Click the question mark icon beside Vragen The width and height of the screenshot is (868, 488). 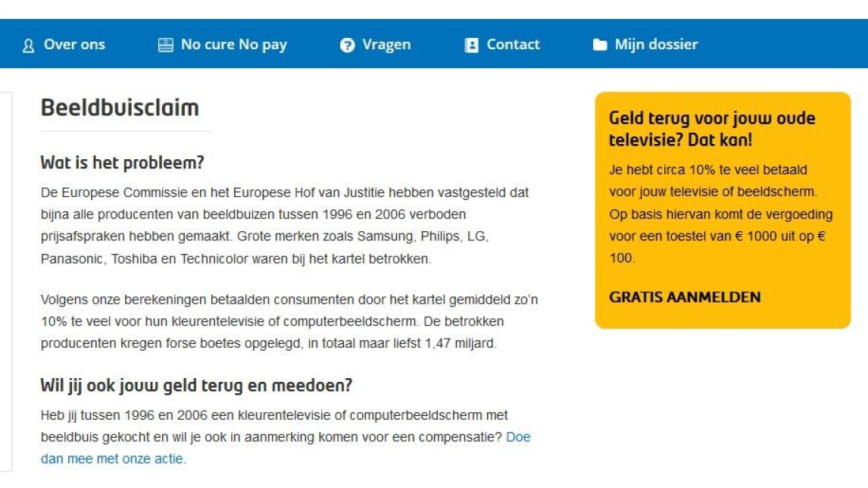point(347,45)
